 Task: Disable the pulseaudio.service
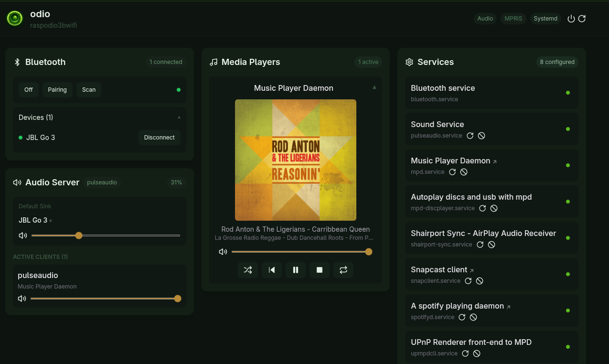[x=481, y=136]
